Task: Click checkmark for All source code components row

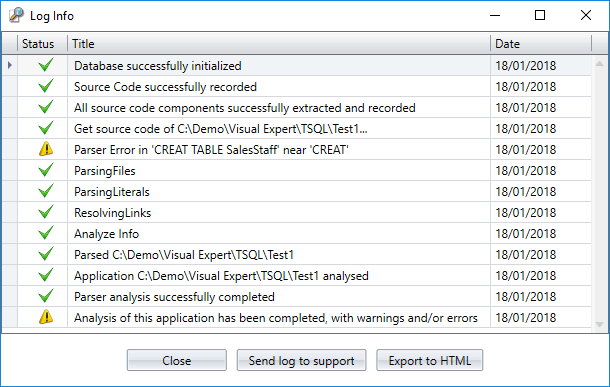Action: [x=46, y=107]
